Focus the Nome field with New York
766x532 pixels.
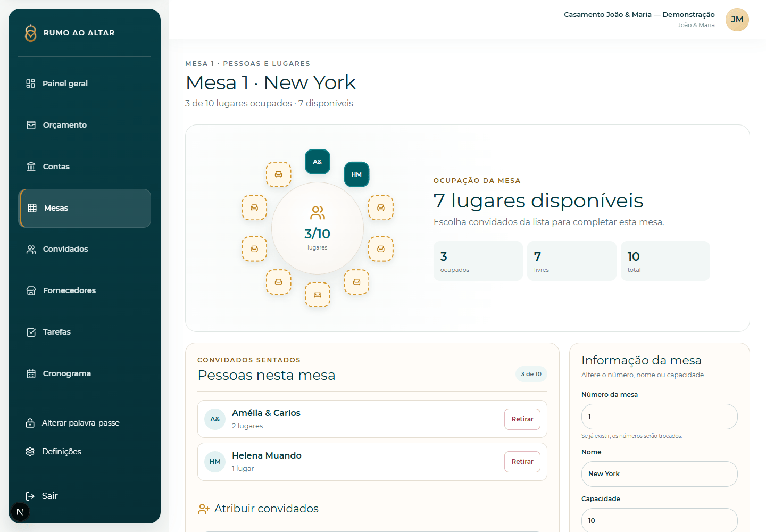[660, 474]
